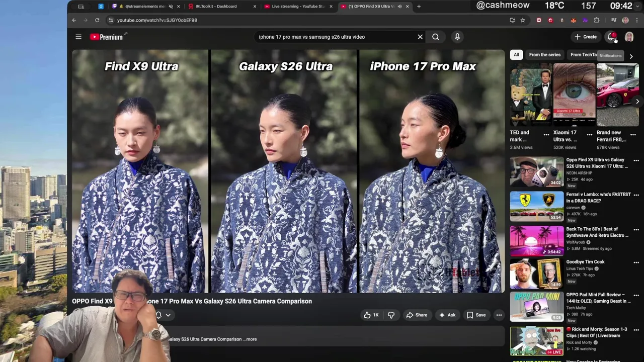Visit the carwow channel name
The width and height of the screenshot is (644, 362).
pos(573,208)
